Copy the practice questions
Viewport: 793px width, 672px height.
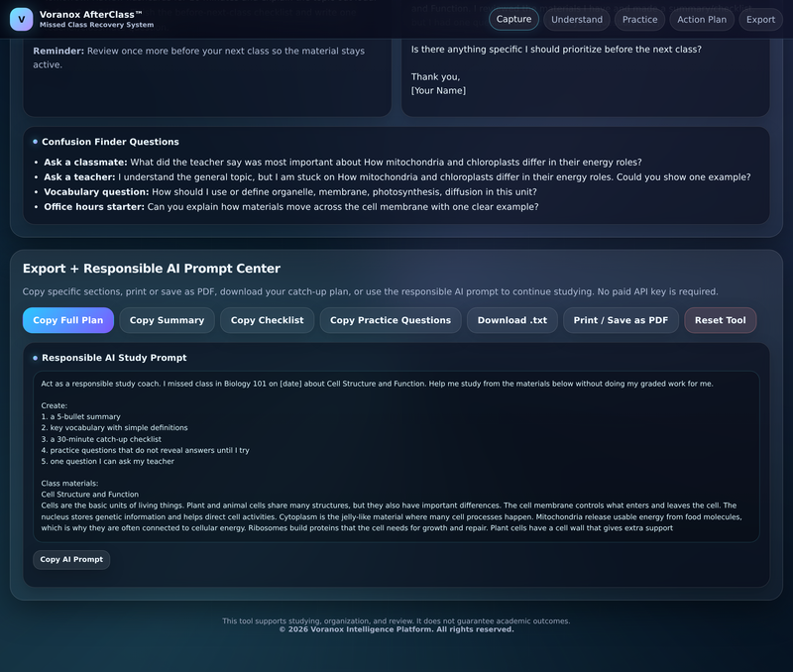coord(391,320)
